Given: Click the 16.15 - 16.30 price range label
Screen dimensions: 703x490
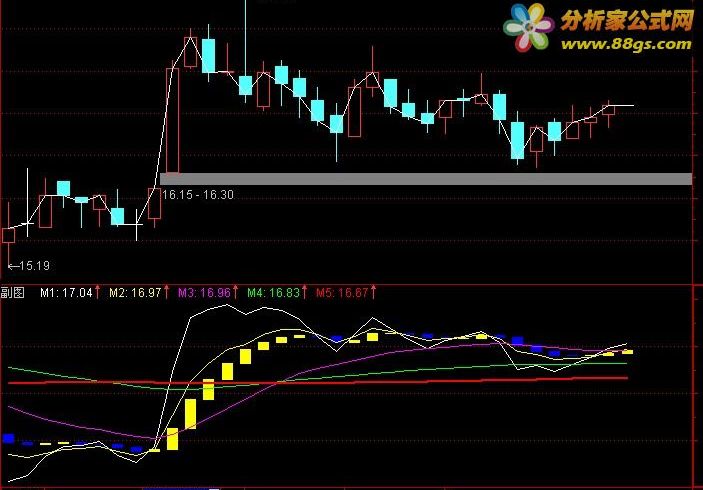Looking at the screenshot, I should coord(198,195).
